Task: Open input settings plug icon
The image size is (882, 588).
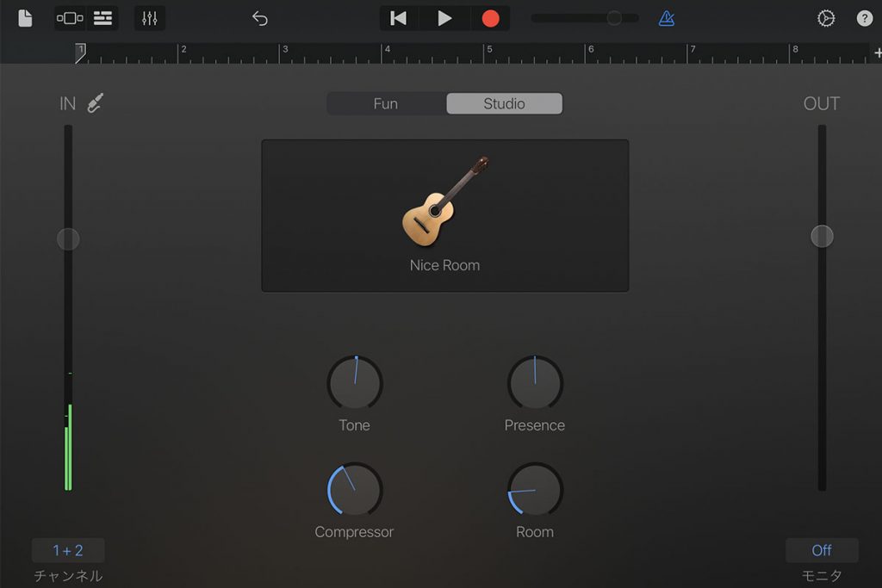Action: click(x=96, y=103)
